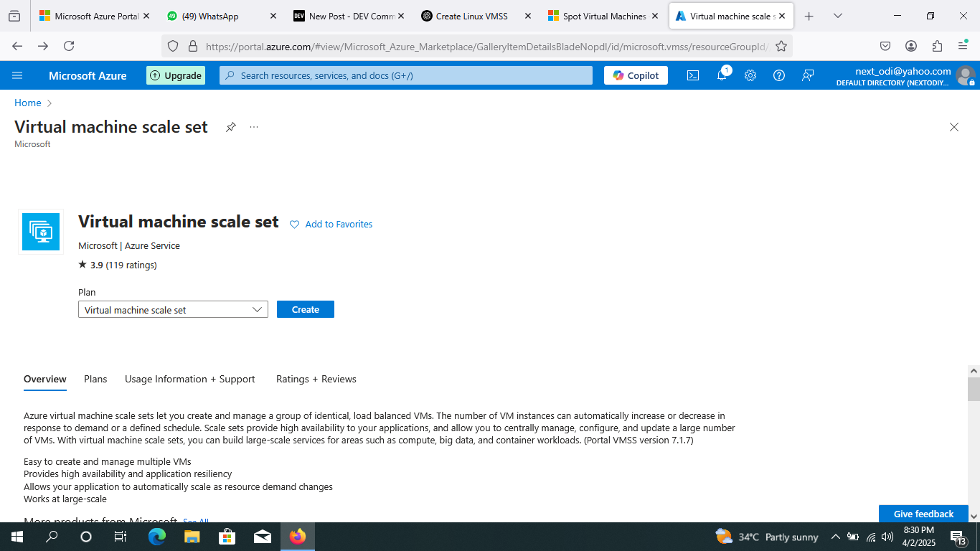
Task: List all tabs with the chevron
Action: pos(837,16)
